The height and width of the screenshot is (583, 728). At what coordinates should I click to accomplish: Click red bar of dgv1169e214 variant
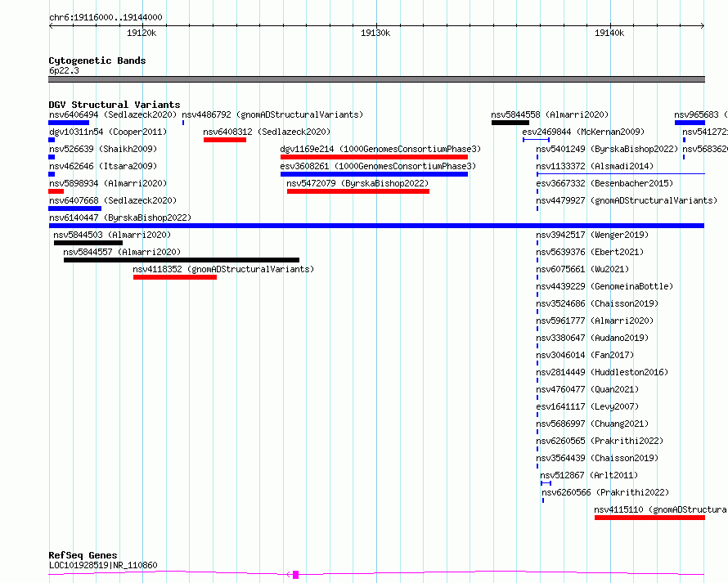[x=374, y=157]
